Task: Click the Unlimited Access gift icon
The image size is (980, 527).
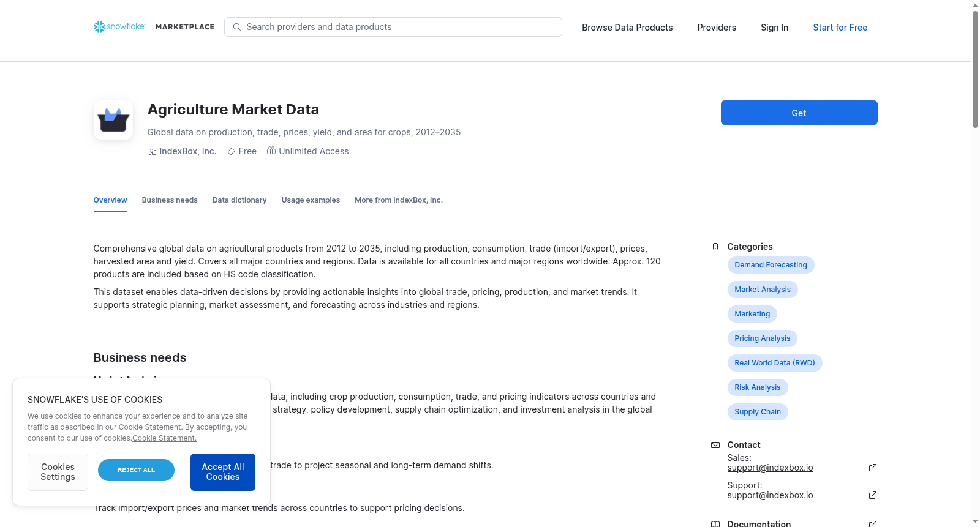Action: click(271, 151)
